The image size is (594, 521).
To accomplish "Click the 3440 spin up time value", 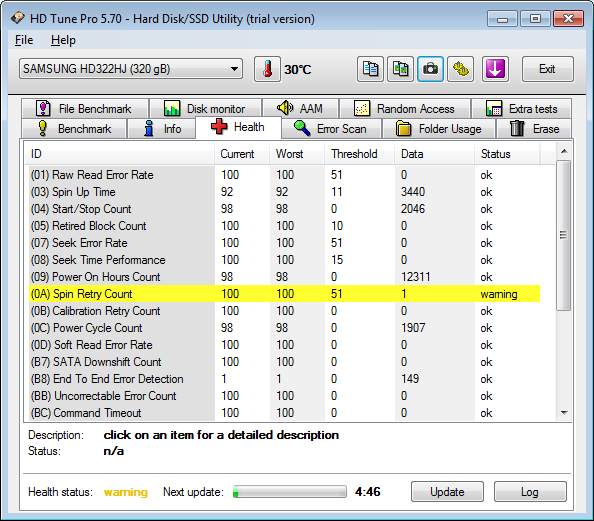I will [413, 192].
